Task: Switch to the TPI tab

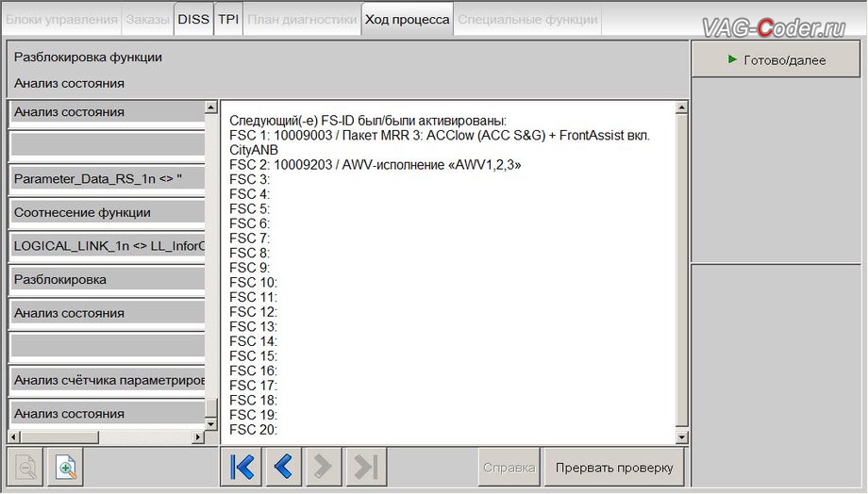Action: tap(228, 20)
